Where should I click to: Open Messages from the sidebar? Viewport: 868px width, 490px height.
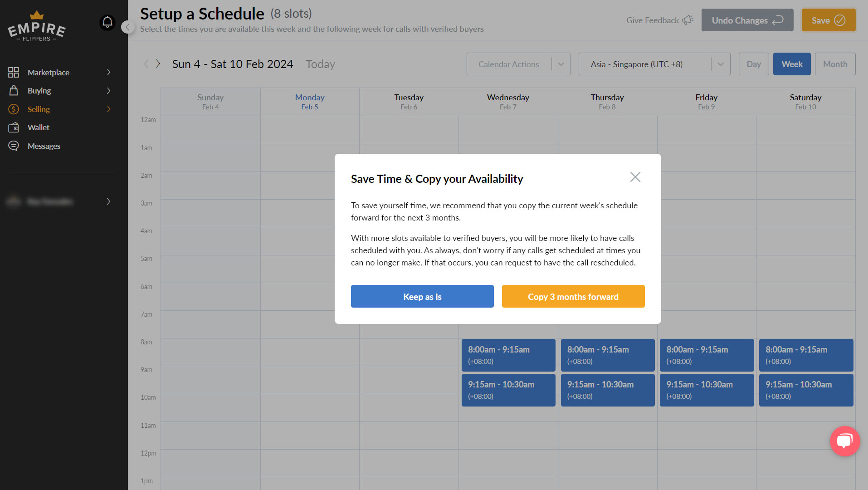[44, 146]
